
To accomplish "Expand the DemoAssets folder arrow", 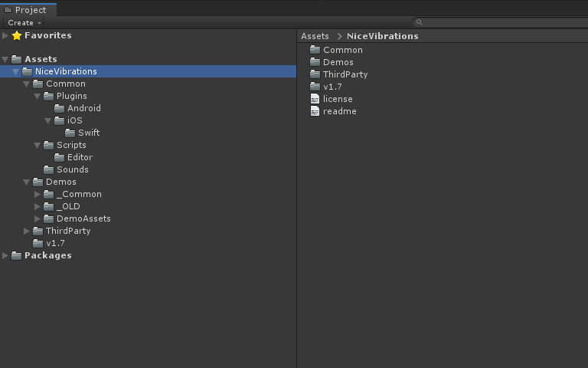I will (37, 219).
